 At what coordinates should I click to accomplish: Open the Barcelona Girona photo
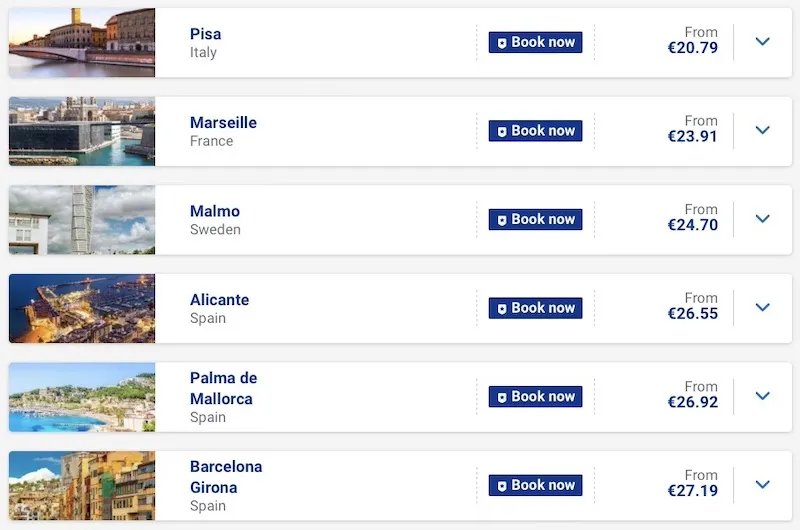pos(82,484)
